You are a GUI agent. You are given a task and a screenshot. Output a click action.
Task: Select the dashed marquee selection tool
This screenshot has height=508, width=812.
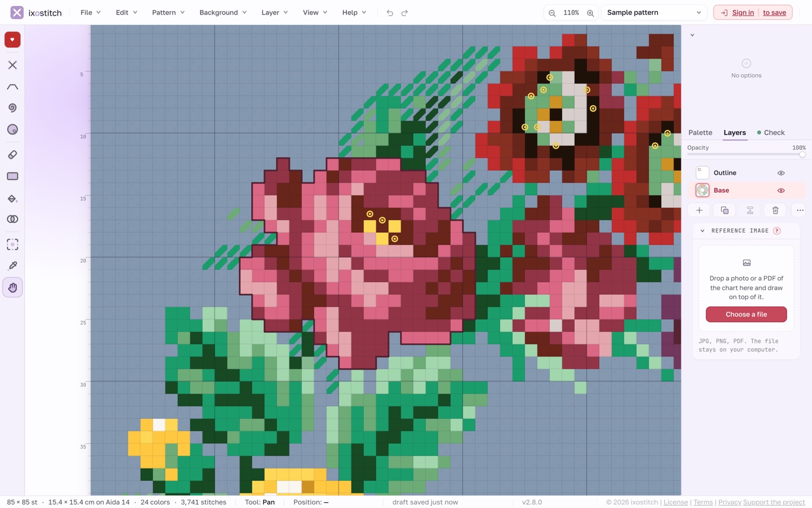pos(12,244)
